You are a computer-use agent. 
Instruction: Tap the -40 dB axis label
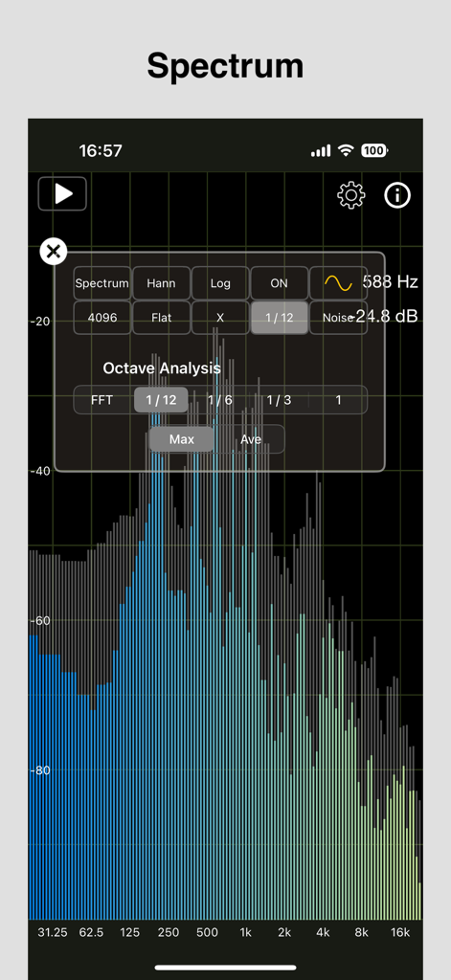[40, 471]
